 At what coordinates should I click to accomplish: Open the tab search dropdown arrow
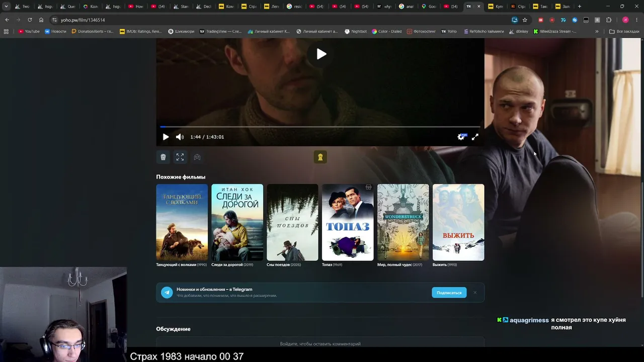point(6,7)
